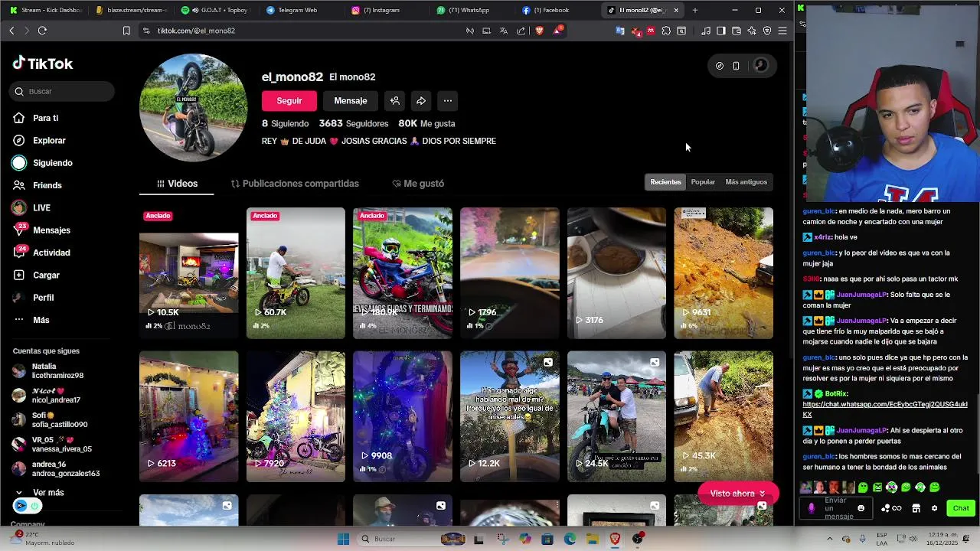Screen dimensions: 980x551
Task: Expand the Más menu in sidebar
Action: [x=32, y=320]
